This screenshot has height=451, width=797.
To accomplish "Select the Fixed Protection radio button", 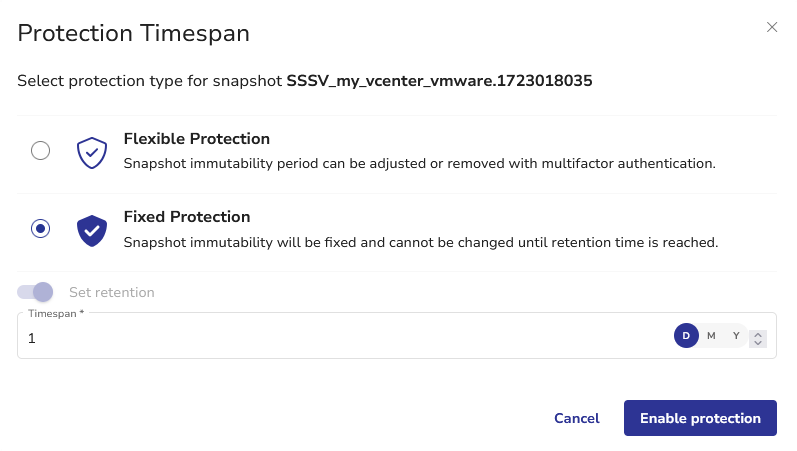I will [40, 229].
